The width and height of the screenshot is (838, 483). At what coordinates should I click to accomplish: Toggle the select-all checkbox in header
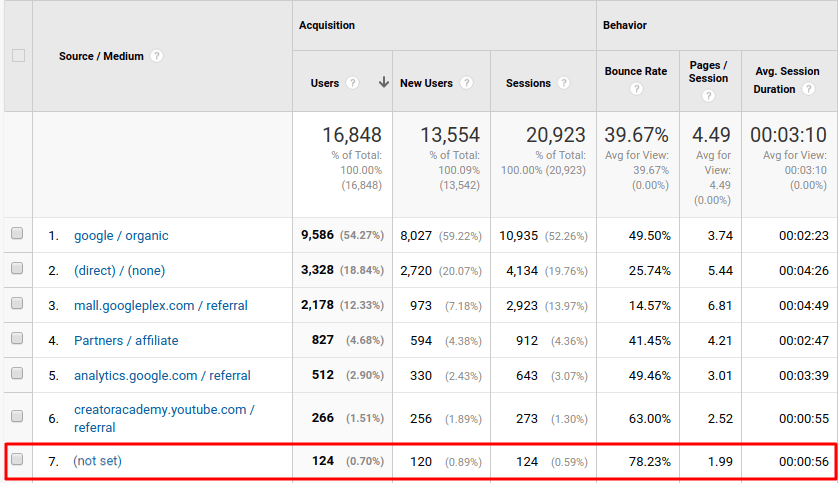(x=18, y=56)
